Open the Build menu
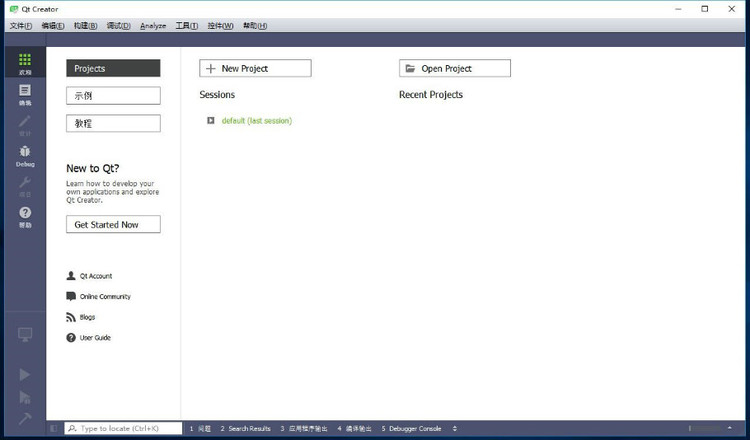750x440 pixels. tap(85, 26)
